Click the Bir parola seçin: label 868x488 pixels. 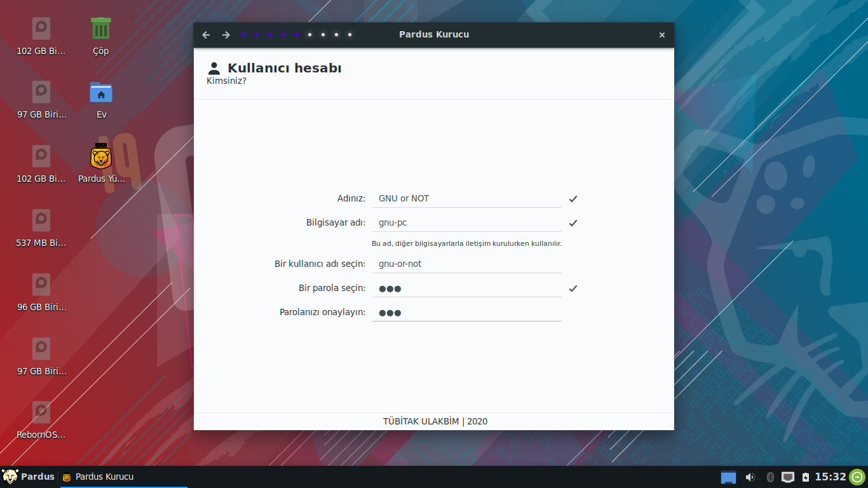[x=332, y=288]
